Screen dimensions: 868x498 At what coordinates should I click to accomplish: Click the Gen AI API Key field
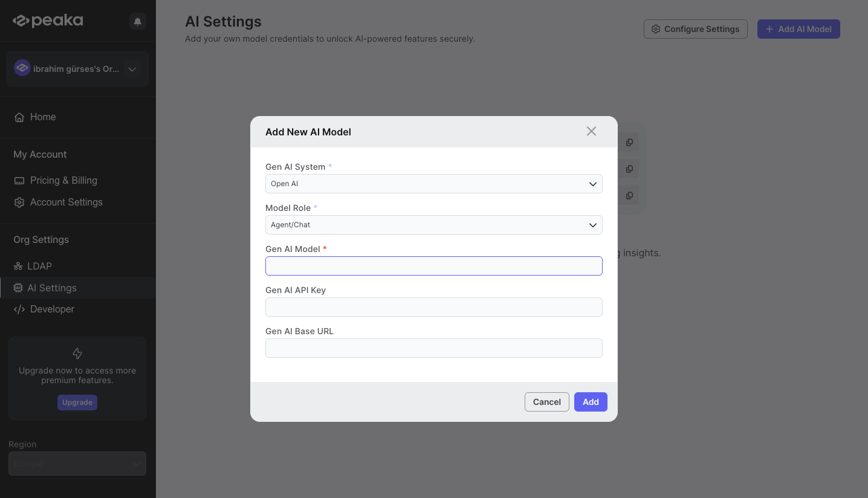tap(434, 307)
